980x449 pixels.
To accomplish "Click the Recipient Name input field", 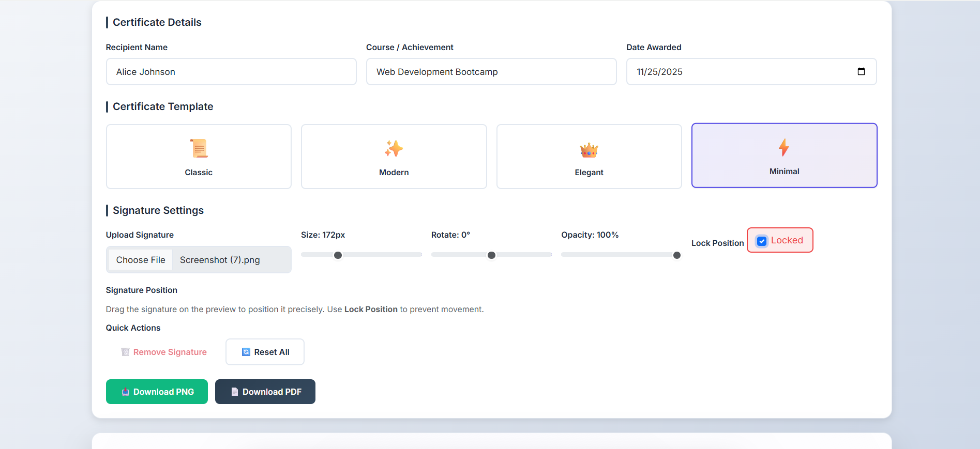I will (x=231, y=71).
